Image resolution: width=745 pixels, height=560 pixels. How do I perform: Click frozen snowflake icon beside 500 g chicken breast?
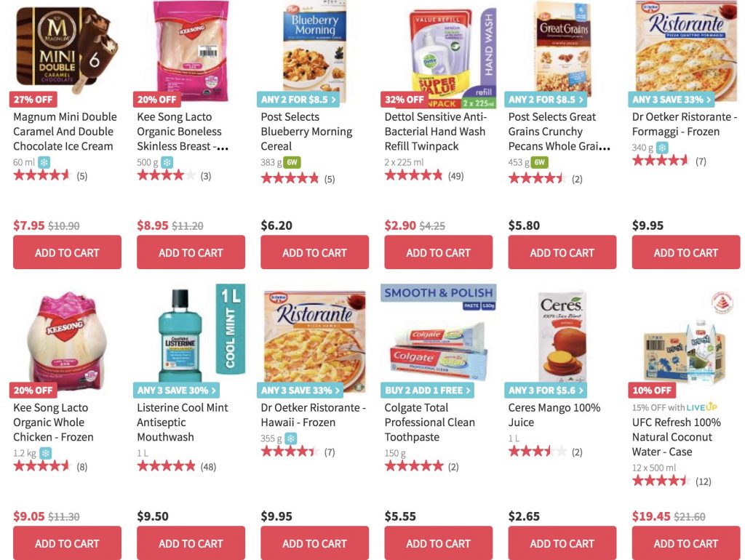[167, 162]
